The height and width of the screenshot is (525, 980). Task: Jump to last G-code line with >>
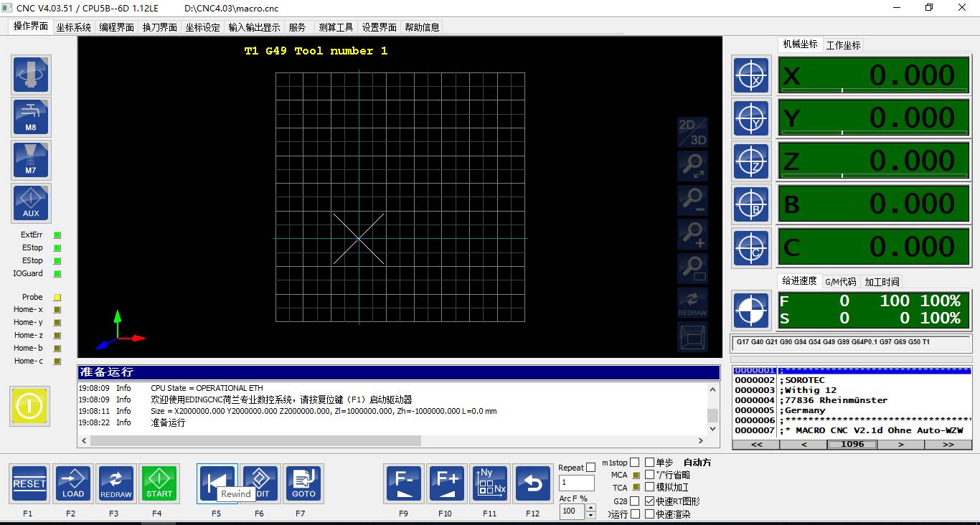pos(948,445)
